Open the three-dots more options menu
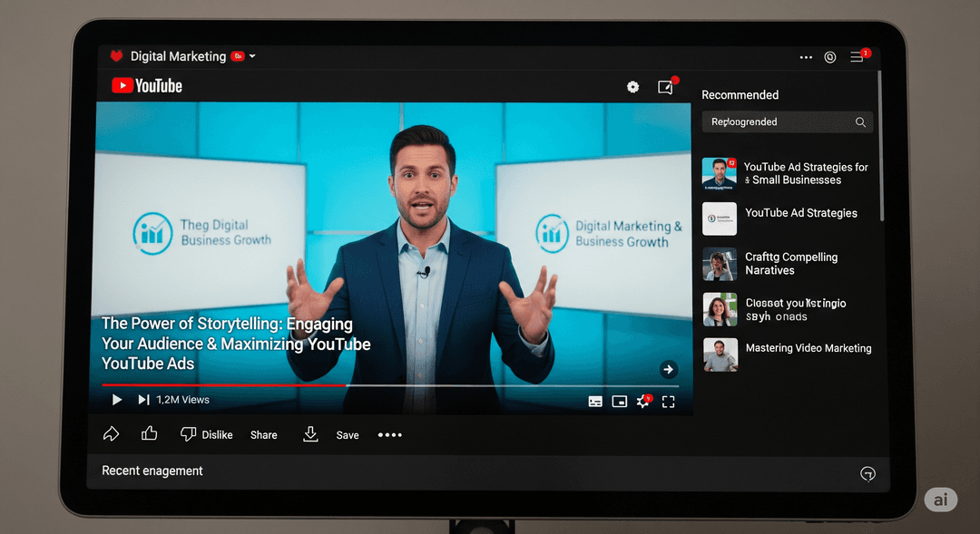The height and width of the screenshot is (534, 980). click(806, 56)
